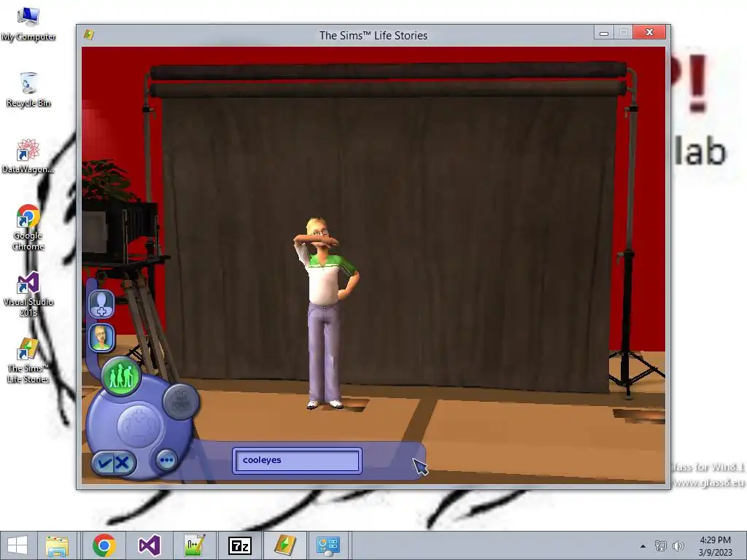Click the family name field 'cooleyes'
This screenshot has height=560, width=747.
tap(298, 461)
